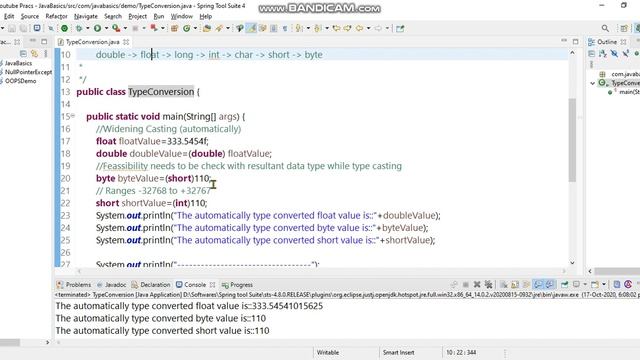The image size is (640, 360).
Task: Toggle Mark Occurrences highlighter icon
Action: click(251, 28)
